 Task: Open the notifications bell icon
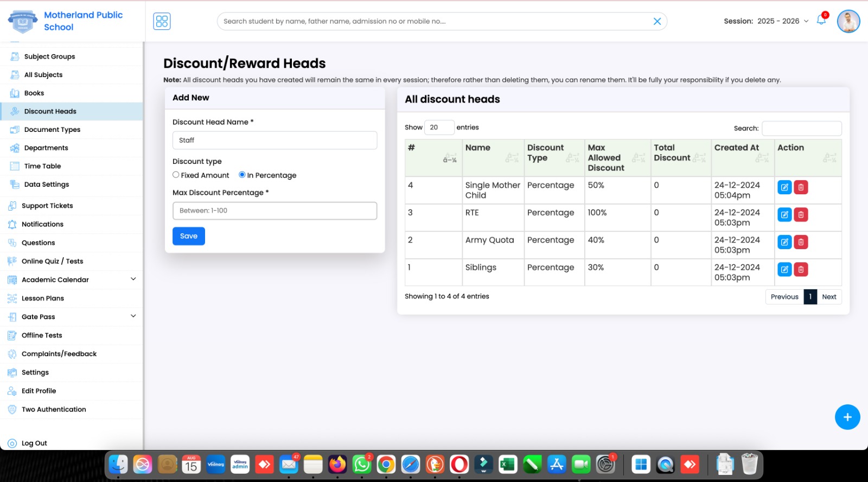point(821,20)
